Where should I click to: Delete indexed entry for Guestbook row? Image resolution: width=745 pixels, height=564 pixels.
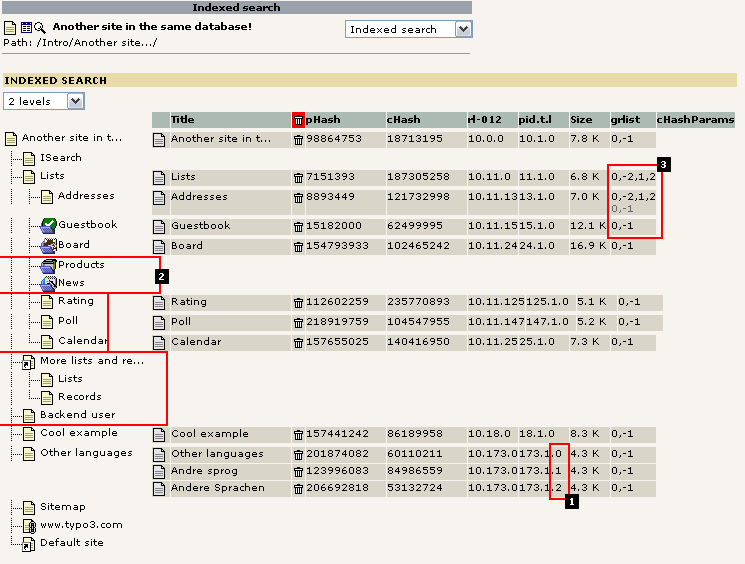click(x=298, y=226)
